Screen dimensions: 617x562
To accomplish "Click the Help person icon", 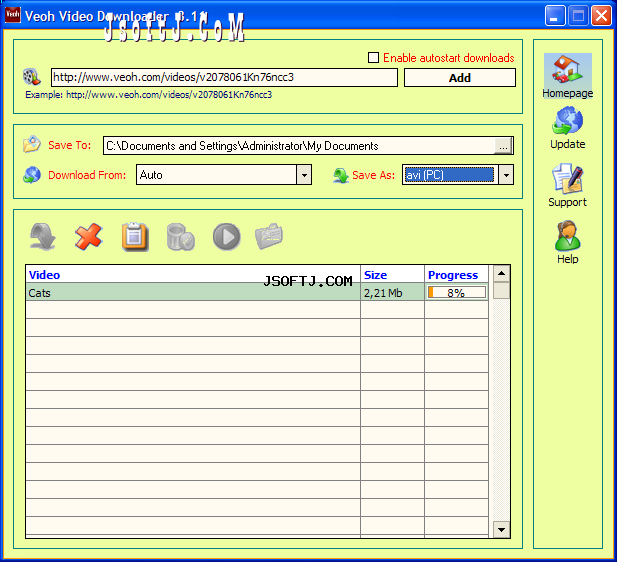I will pyautogui.click(x=567, y=236).
